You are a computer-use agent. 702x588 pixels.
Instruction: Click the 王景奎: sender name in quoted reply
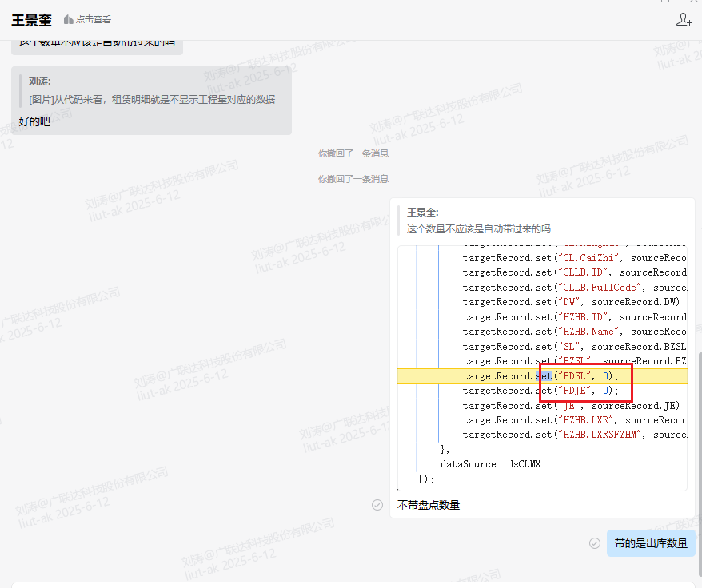(423, 213)
